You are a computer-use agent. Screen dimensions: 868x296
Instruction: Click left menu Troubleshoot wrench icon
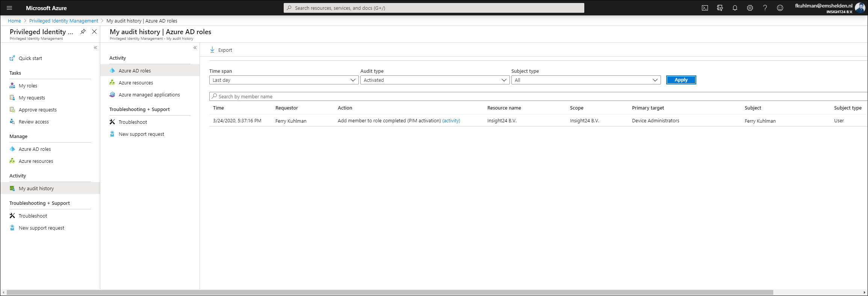(x=12, y=216)
